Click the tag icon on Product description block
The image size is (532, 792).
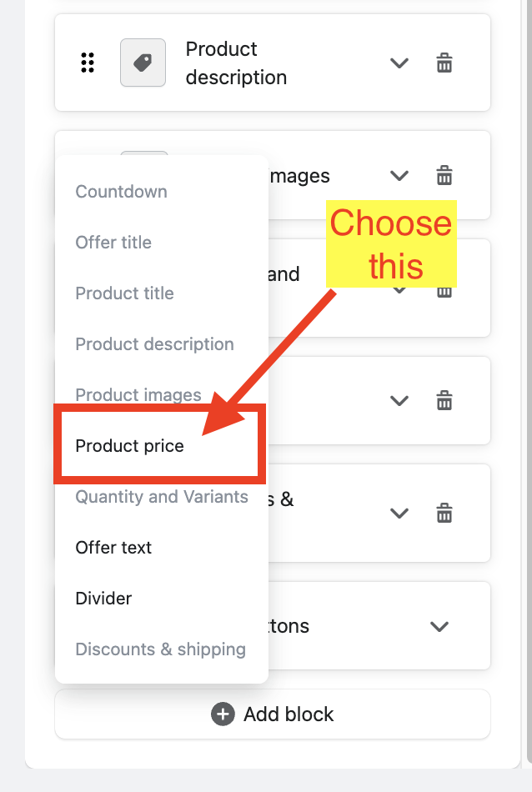(143, 63)
